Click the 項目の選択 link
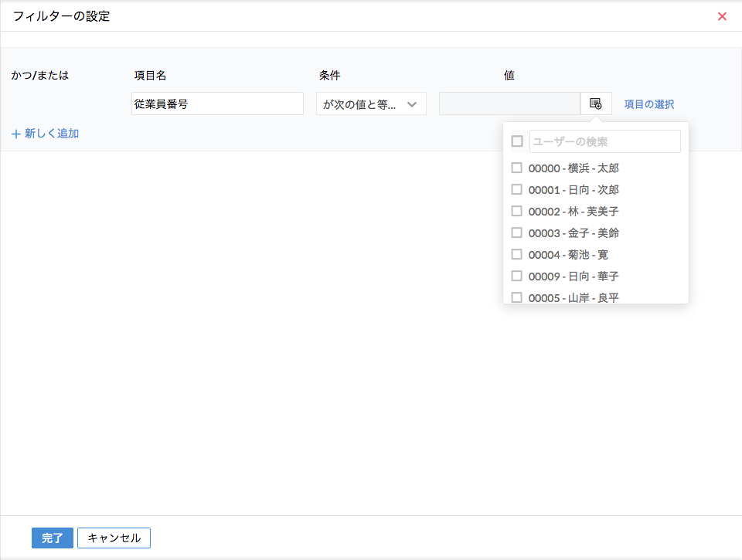The width and height of the screenshot is (742, 560). coord(649,104)
